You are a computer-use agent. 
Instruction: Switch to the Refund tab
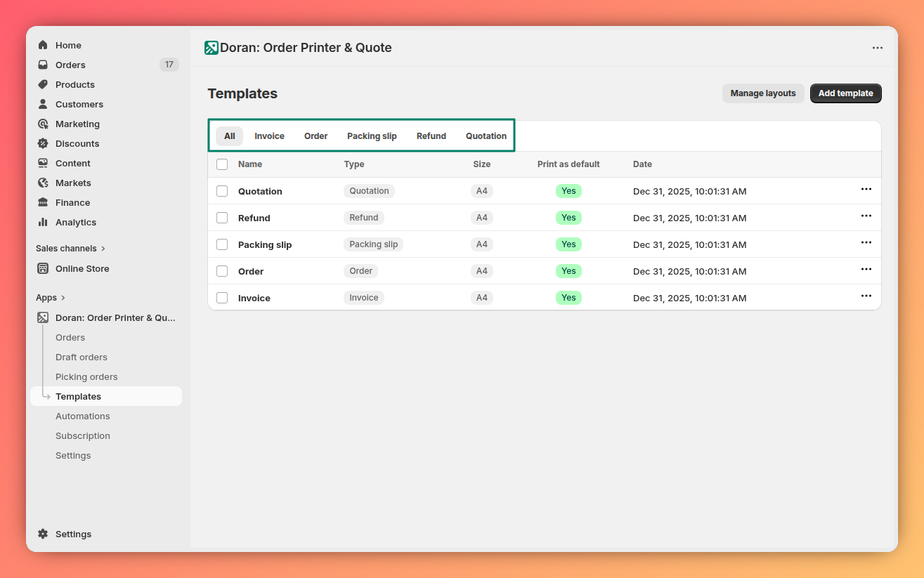431,136
